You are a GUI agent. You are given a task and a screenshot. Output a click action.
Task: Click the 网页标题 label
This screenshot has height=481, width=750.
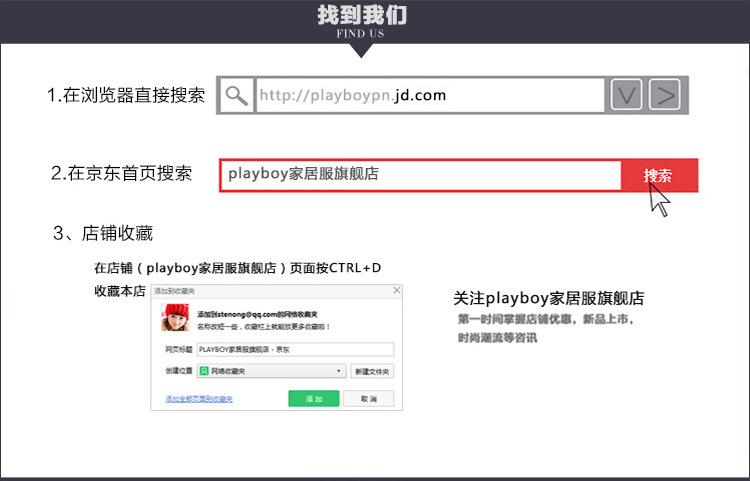pyautogui.click(x=178, y=350)
